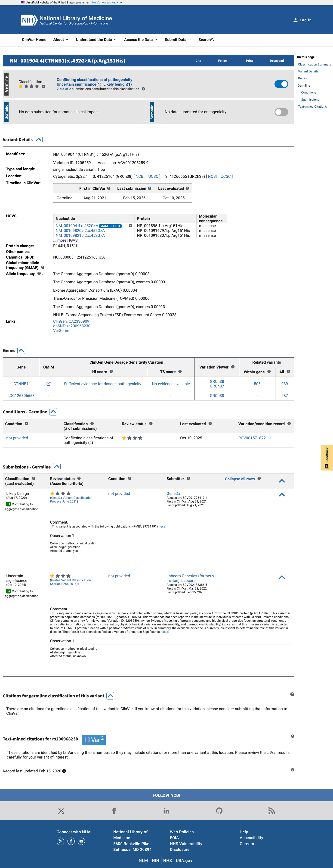The width and height of the screenshot is (333, 868).
Task: Toggle on the Somatic classification switch
Action: click(x=281, y=112)
